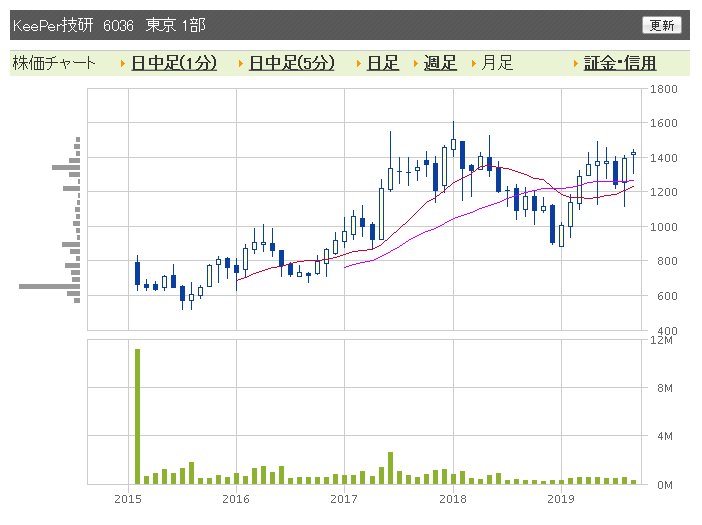Click orange arrow beside 証金・信用
The height and width of the screenshot is (525, 702).
576,64
